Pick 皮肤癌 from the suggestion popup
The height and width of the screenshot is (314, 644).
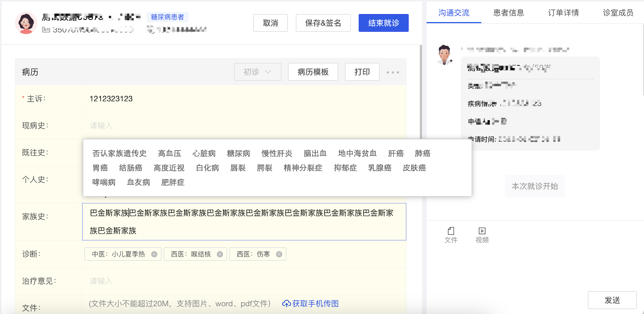(x=414, y=168)
